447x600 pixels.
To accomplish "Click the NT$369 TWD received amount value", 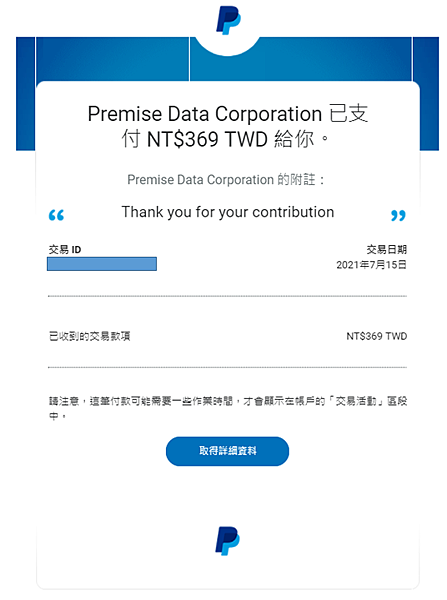I will [377, 336].
